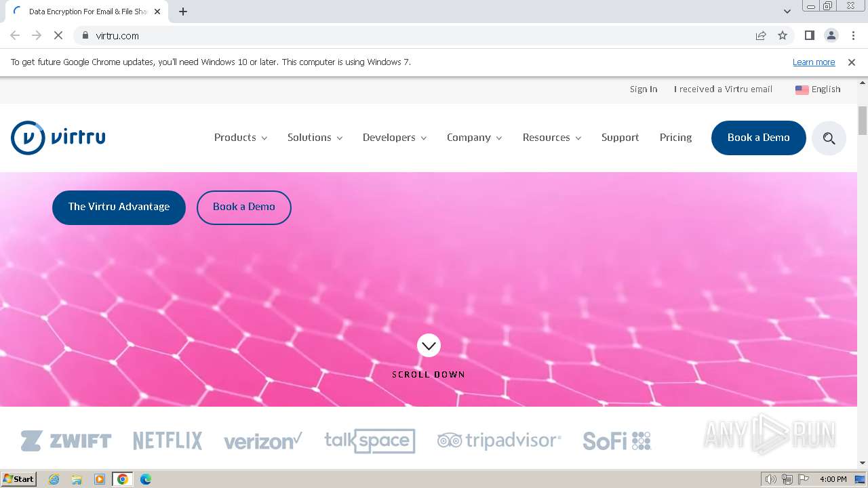The width and height of the screenshot is (868, 488).
Task: Click the network tray icon
Action: [787, 479]
